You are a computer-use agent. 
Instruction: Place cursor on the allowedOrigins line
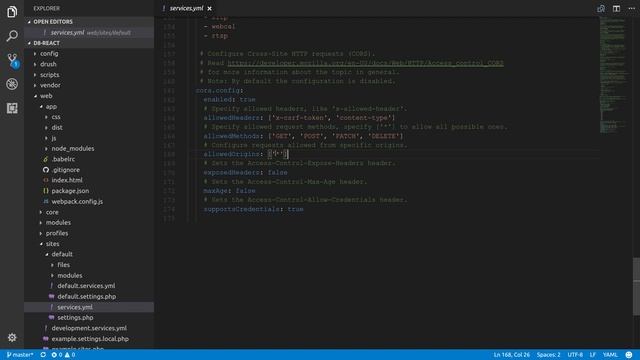click(x=246, y=154)
